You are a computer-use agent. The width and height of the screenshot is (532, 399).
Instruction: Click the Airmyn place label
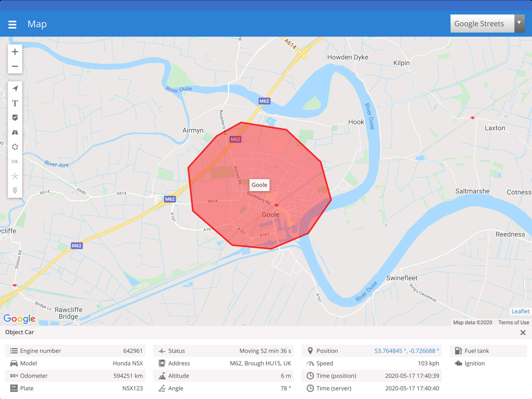point(193,130)
